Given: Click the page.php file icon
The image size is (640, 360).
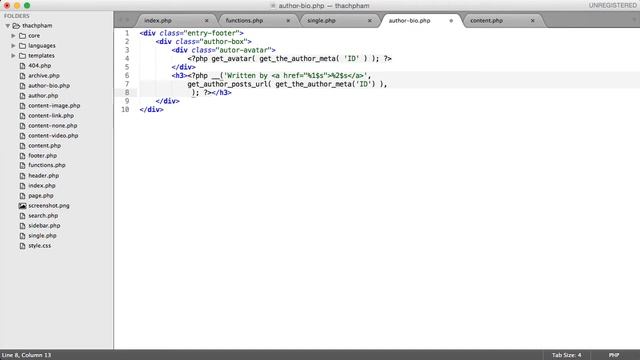Looking at the screenshot, I should click(x=22, y=196).
